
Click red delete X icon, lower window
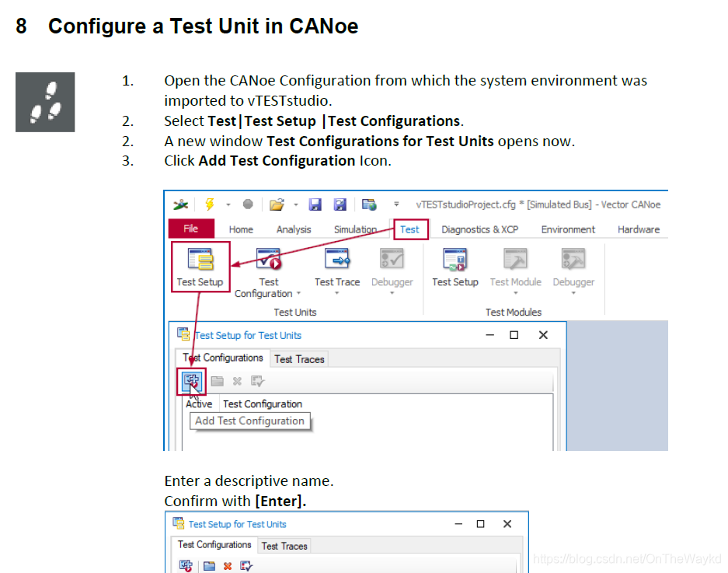(x=228, y=566)
